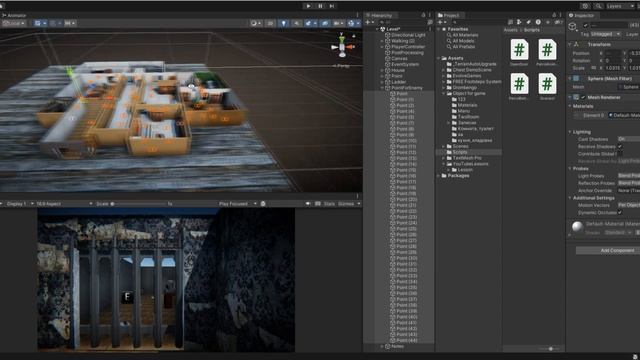This screenshot has height=360, width=640.
Task: Collapse the Transform component foldout
Action: pyautogui.click(x=570, y=44)
